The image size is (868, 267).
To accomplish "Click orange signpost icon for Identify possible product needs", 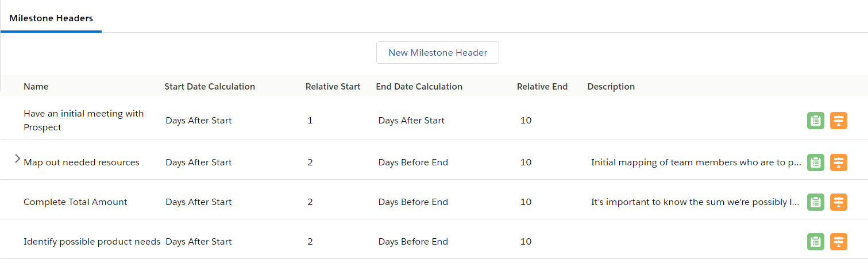I will (839, 242).
